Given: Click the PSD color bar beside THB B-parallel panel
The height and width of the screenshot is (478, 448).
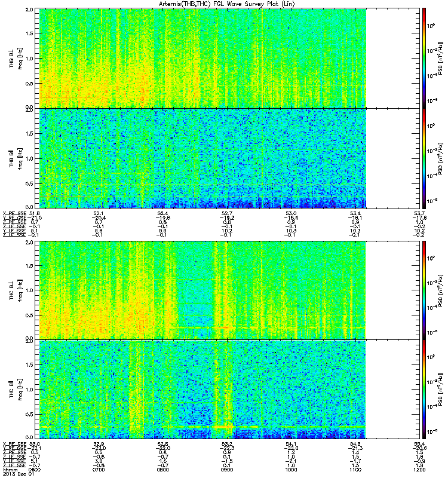Looking at the screenshot, I should (424, 158).
